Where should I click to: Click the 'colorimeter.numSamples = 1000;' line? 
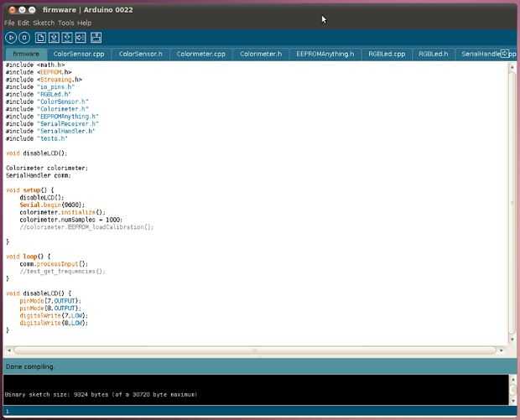(x=71, y=220)
